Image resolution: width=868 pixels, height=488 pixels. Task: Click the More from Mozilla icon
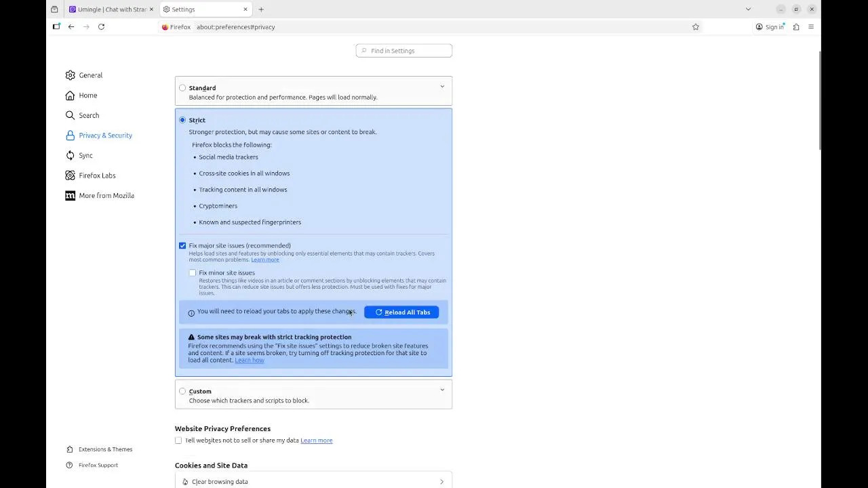point(71,195)
